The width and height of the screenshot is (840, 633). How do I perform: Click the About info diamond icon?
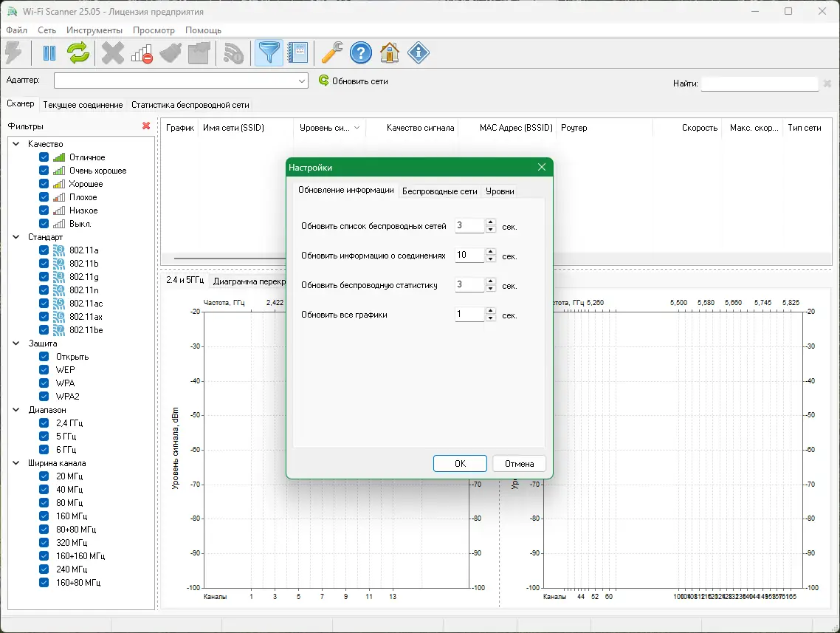pos(419,52)
